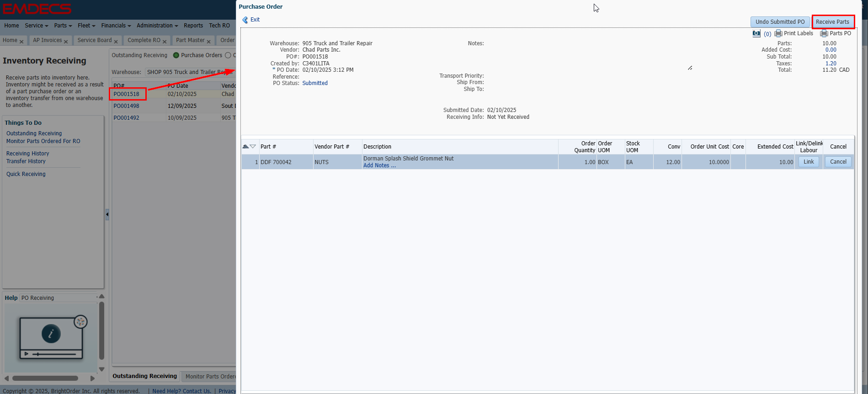
Task: Click Add Notes link on part row
Action: click(379, 165)
